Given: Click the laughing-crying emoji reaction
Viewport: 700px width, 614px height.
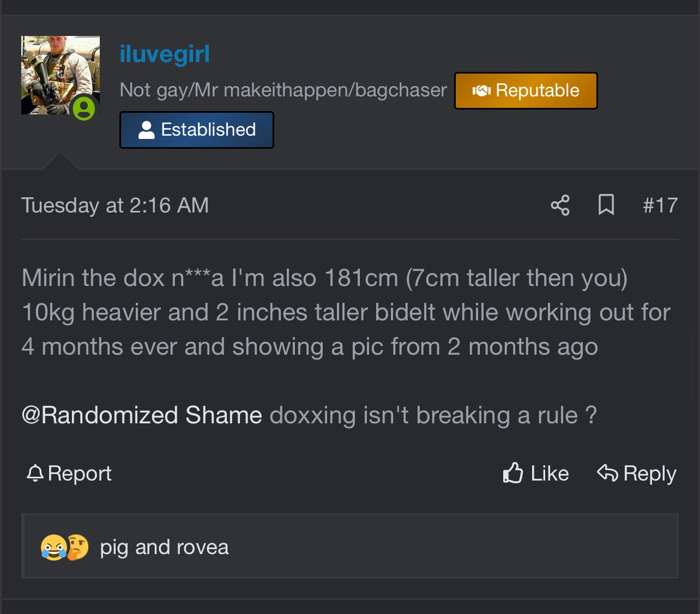Looking at the screenshot, I should click(x=53, y=547).
